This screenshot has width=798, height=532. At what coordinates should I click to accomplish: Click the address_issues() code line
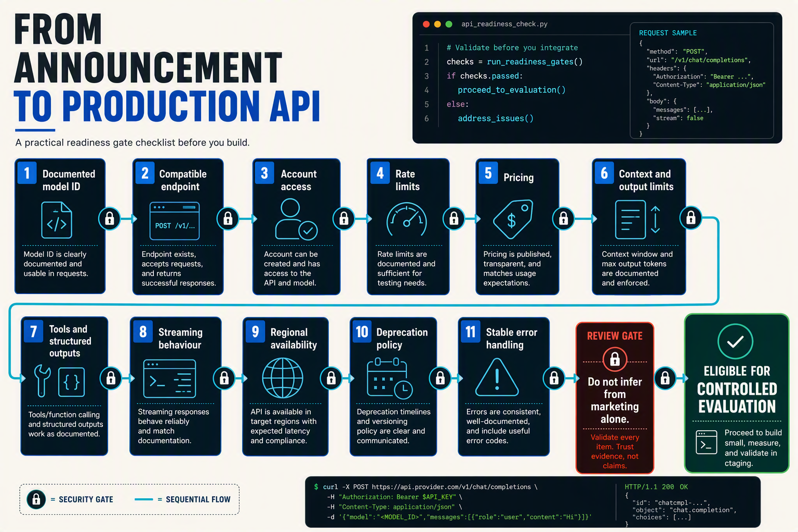[x=496, y=118]
